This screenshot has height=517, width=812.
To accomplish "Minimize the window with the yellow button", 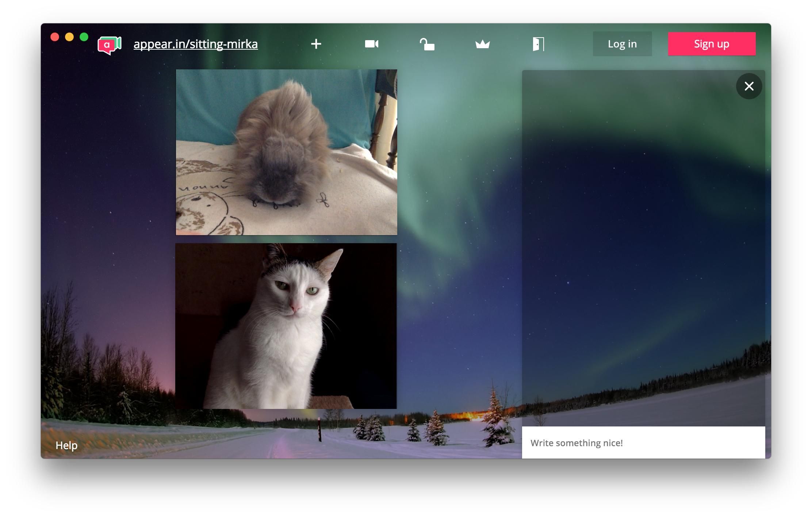I will (x=69, y=37).
